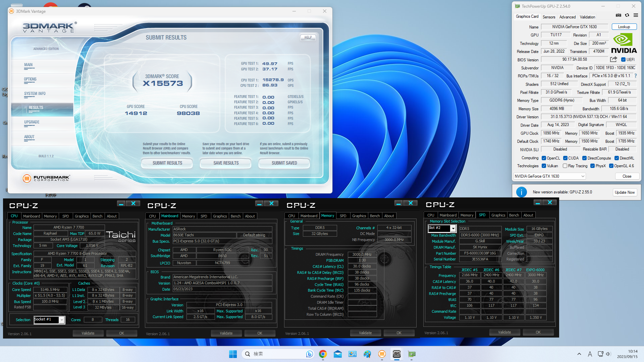Click Update Now for GPU-Z 2.55.0
This screenshot has height=362, width=644.
coord(625,192)
